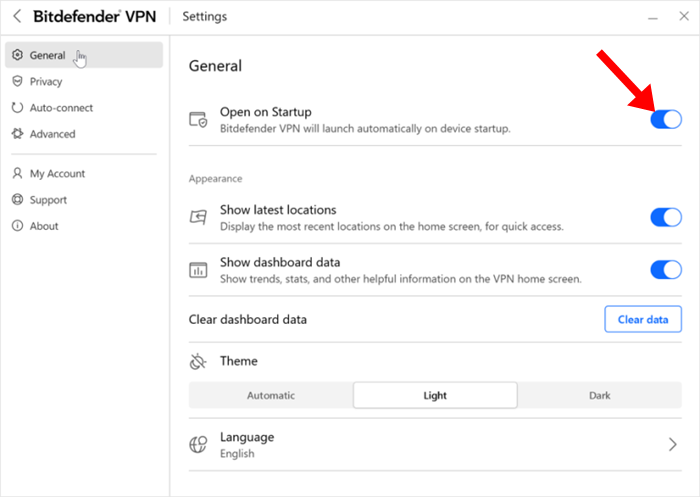Click 'Bitdefender VPN will launch automatically' description
The width and height of the screenshot is (700, 497).
click(x=365, y=129)
